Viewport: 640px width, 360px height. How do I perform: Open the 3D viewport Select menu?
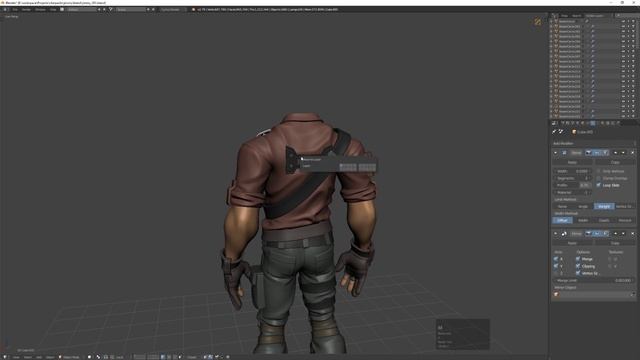[27, 357]
